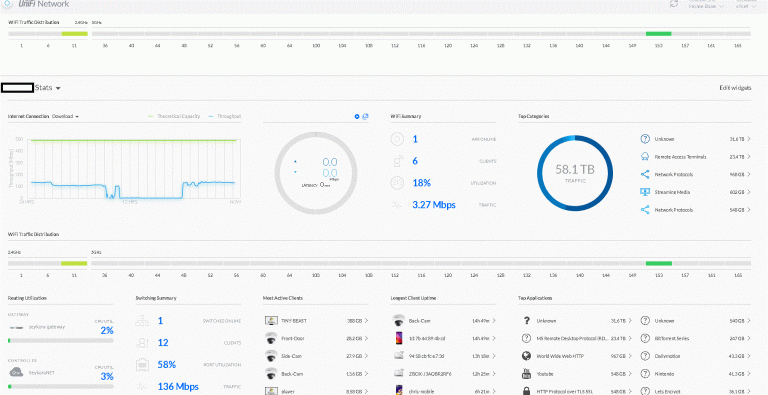Click the Theoretical Capacity legend item
Screen dimensions: 768x395
174,117
